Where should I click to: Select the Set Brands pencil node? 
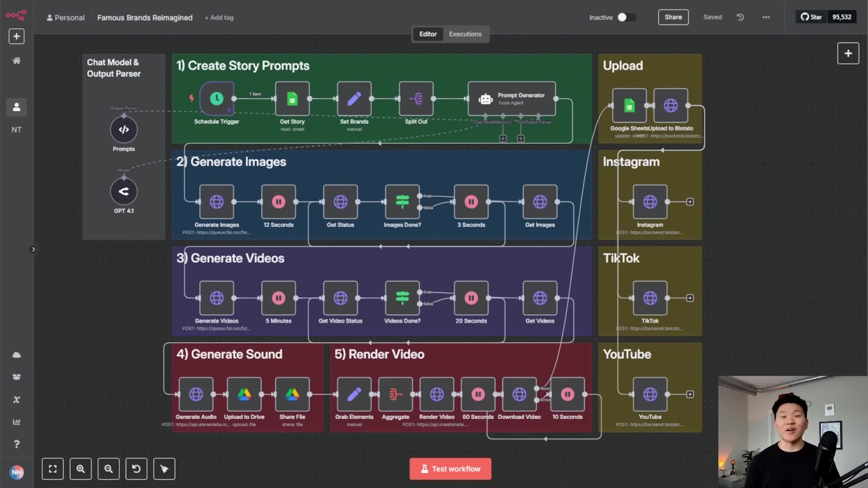(354, 99)
